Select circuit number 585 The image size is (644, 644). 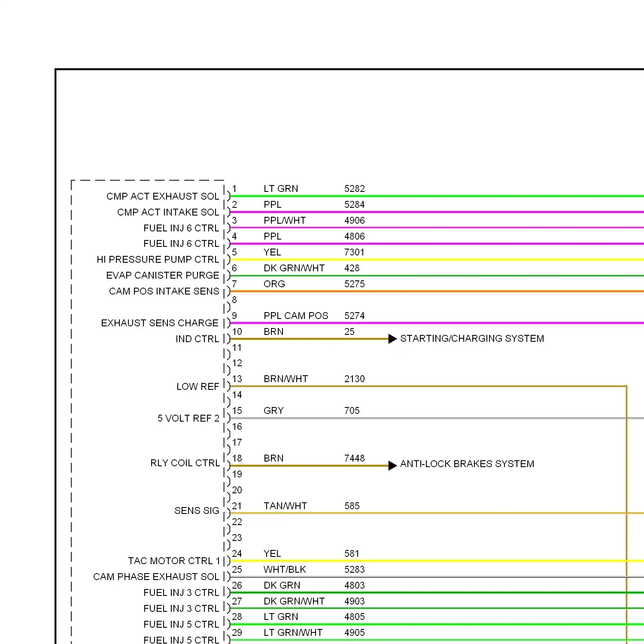tap(352, 506)
